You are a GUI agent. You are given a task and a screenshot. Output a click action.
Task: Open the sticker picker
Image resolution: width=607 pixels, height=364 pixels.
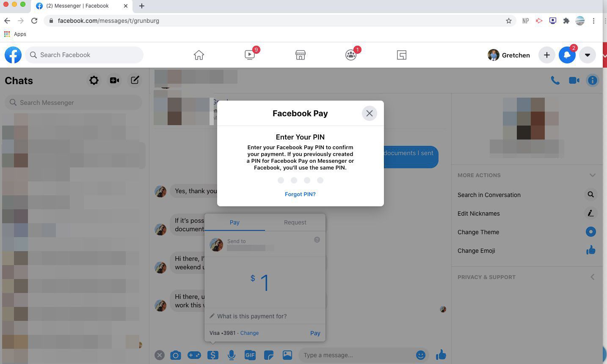point(268,355)
